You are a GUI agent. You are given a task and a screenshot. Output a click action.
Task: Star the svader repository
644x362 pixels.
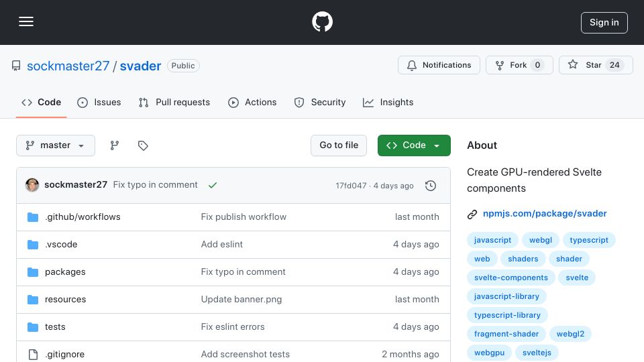coord(596,65)
